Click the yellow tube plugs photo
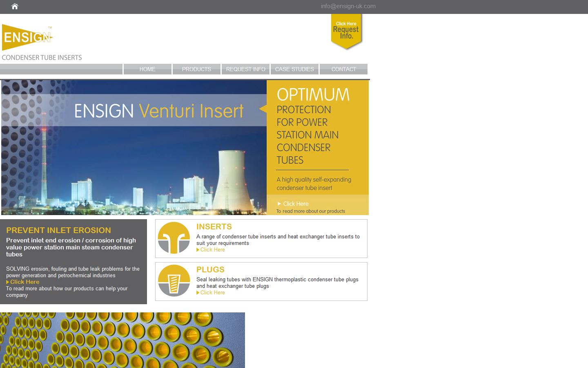The image size is (588, 368). [x=122, y=340]
